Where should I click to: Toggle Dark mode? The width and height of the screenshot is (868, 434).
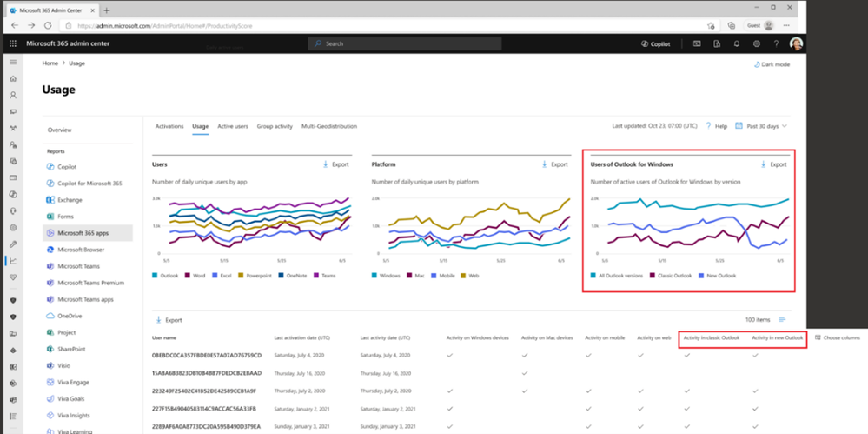pyautogui.click(x=772, y=64)
